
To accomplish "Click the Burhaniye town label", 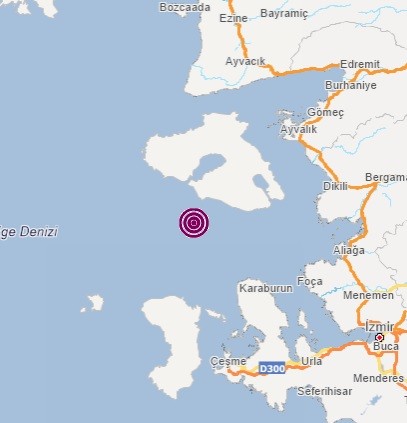I will (351, 85).
